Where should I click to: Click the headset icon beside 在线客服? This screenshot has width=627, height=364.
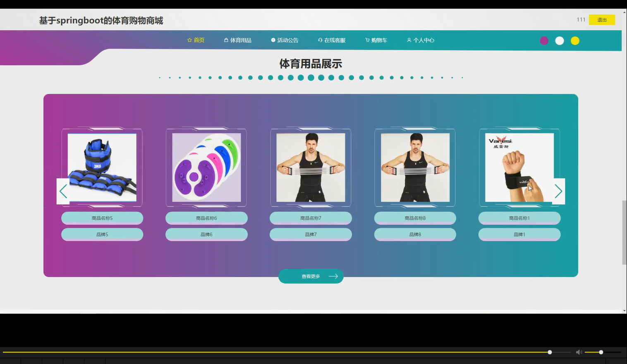[320, 40]
